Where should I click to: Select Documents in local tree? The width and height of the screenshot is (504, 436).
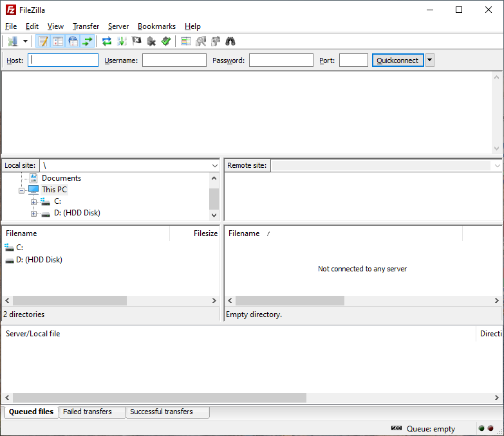tap(61, 178)
